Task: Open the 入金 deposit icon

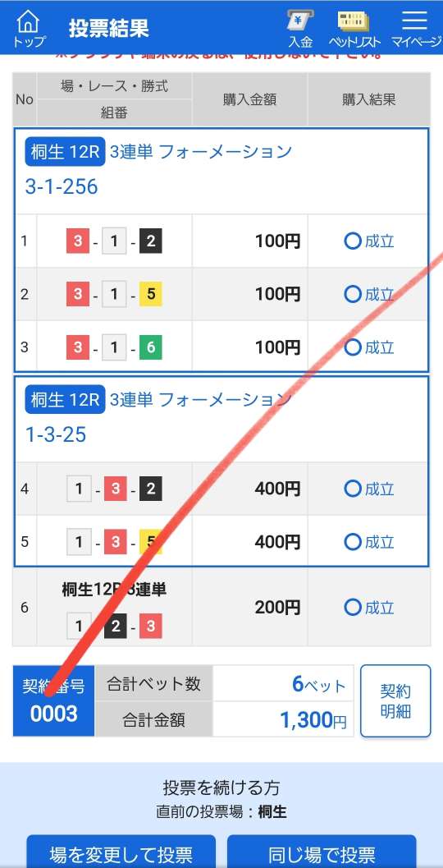Action: point(300,28)
